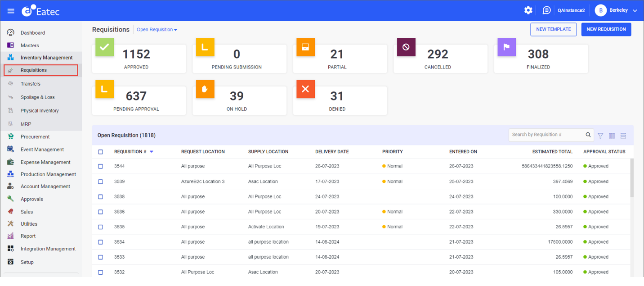644x286 pixels.
Task: Open the Berkeley user profile dropdown
Action: pos(616,10)
